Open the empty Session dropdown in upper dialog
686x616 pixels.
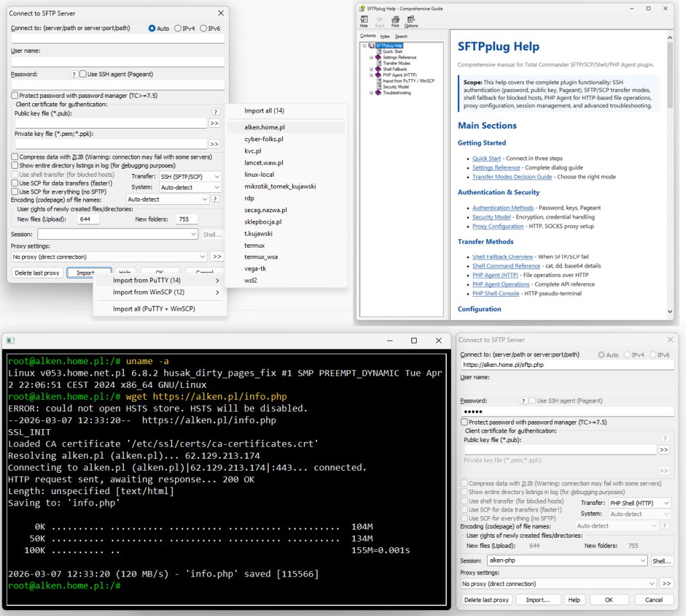pyautogui.click(x=118, y=234)
